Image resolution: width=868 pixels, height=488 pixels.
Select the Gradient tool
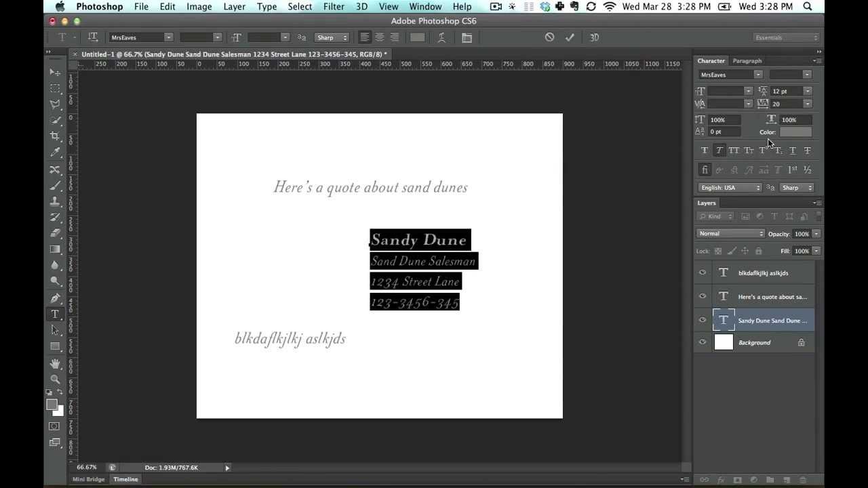click(x=55, y=249)
